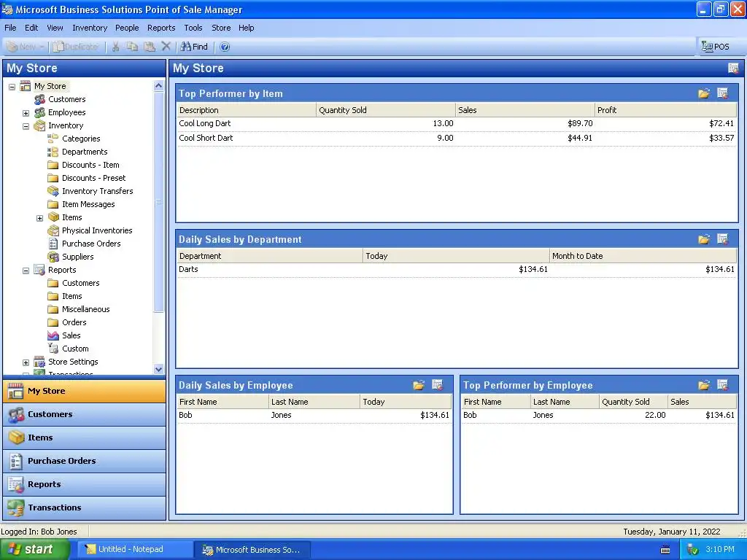Viewport: 747px width, 560px height.
Task: Click report settings icon in Top Performer by Employee
Action: click(723, 385)
